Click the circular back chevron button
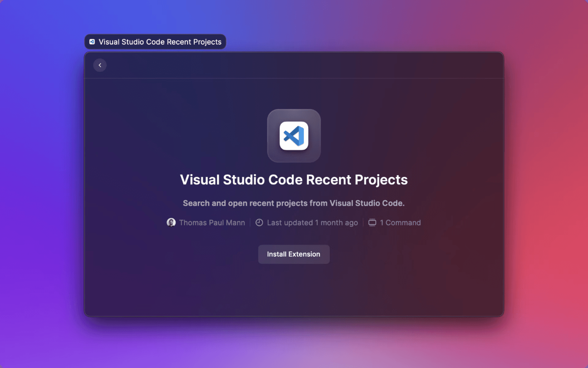This screenshot has width=588, height=368. (x=100, y=65)
